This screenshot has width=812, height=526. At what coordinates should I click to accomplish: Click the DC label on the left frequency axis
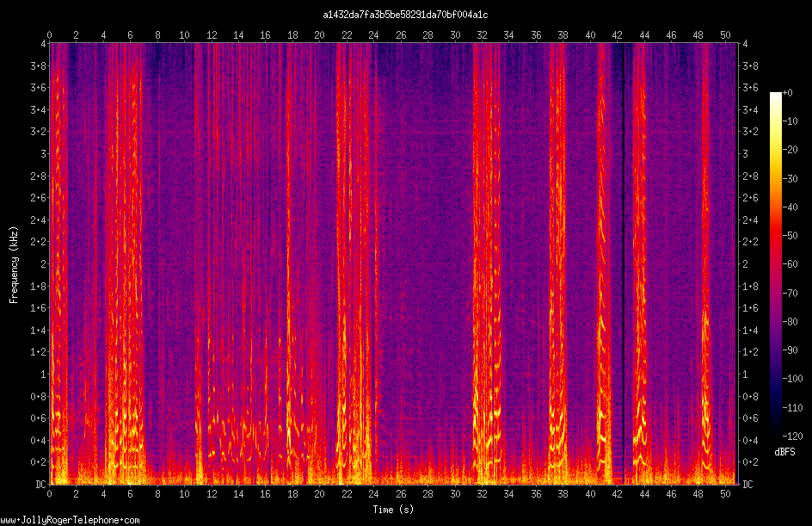click(x=40, y=485)
